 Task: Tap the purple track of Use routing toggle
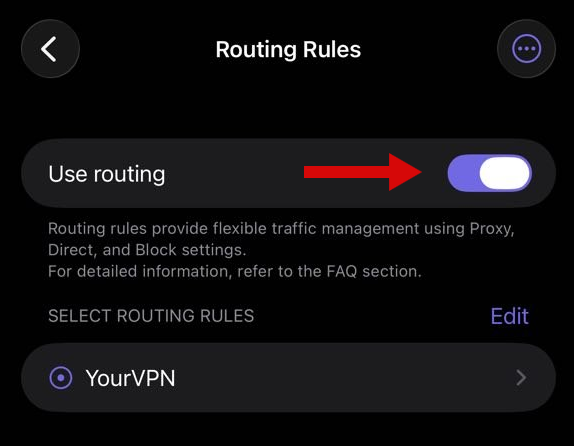[x=463, y=173]
